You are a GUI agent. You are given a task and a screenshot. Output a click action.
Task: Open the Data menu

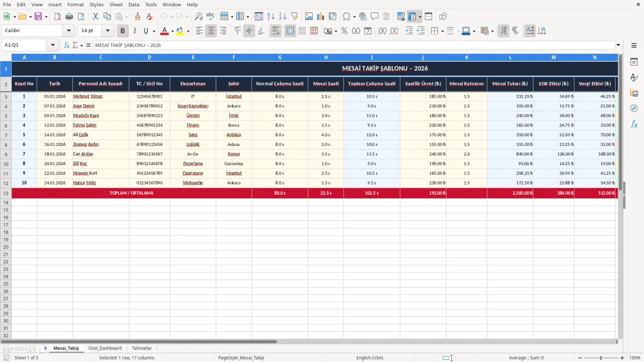pyautogui.click(x=134, y=4)
